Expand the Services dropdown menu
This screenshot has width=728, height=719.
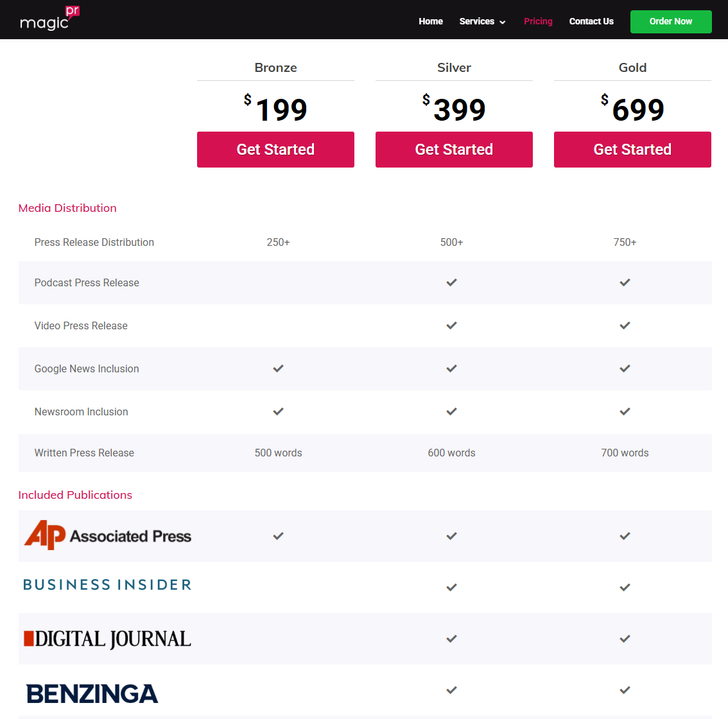482,21
